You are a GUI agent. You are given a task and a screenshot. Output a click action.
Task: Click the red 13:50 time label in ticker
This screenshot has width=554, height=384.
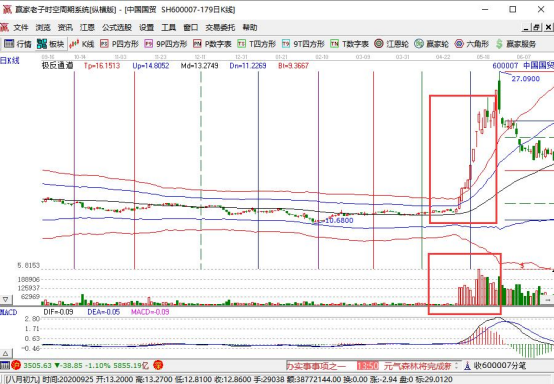[367, 366]
